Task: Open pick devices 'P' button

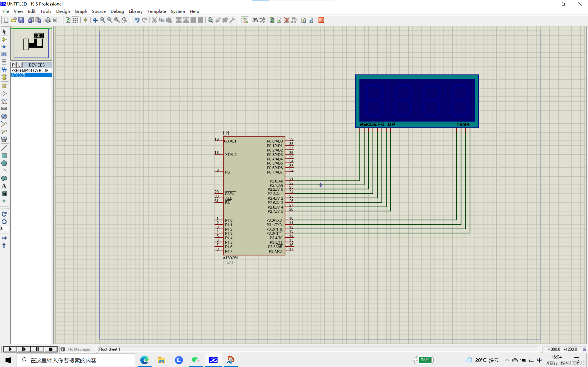Action: 13,65
